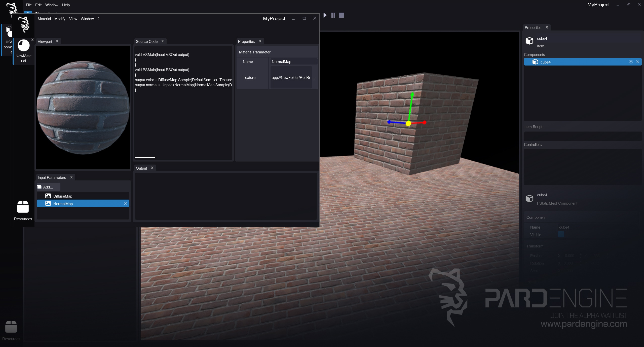
Task: Open Resources in the material editor
Action: pyautogui.click(x=23, y=211)
